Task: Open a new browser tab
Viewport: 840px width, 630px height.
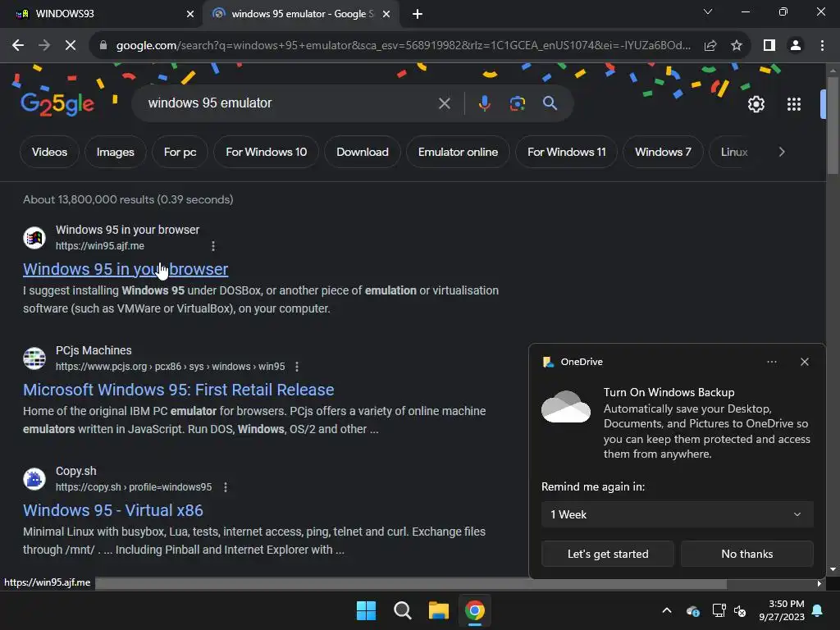Action: tap(418, 14)
